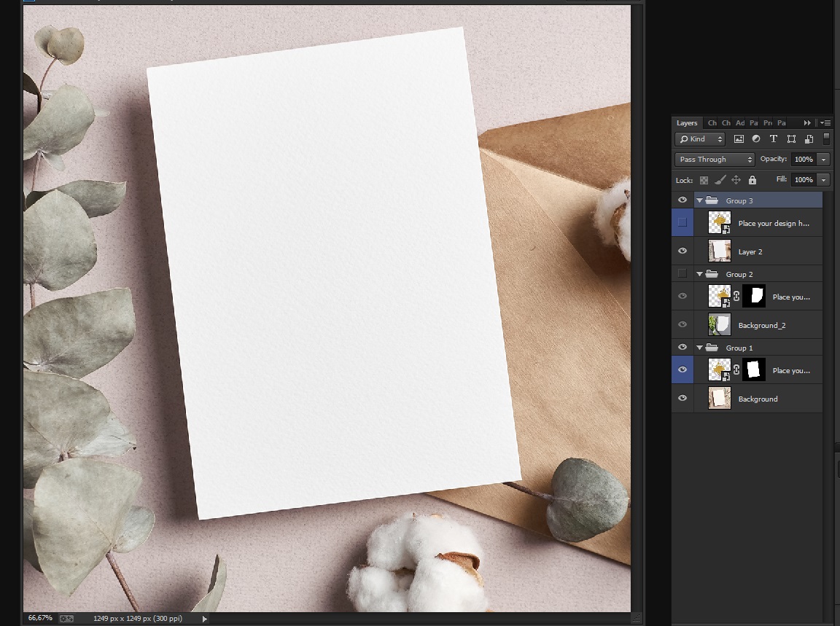Open status bar info arrow
Viewport: 840px width, 626px height.
[x=205, y=619]
